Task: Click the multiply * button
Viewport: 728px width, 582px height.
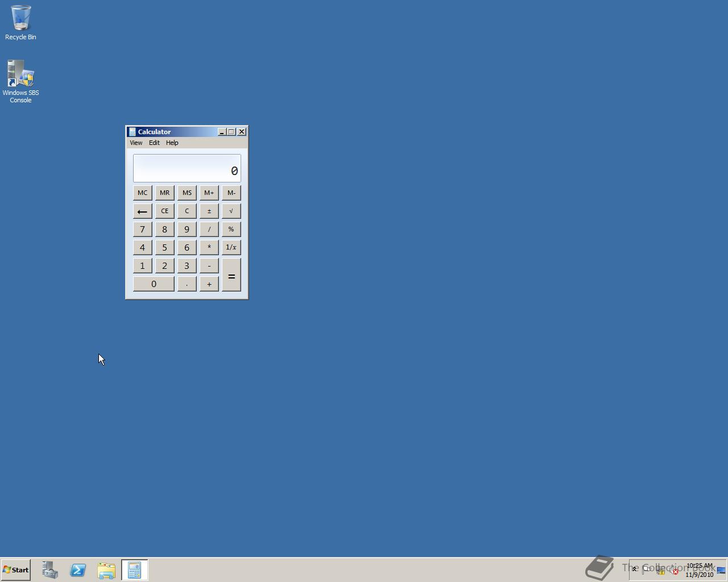Action: tap(209, 247)
